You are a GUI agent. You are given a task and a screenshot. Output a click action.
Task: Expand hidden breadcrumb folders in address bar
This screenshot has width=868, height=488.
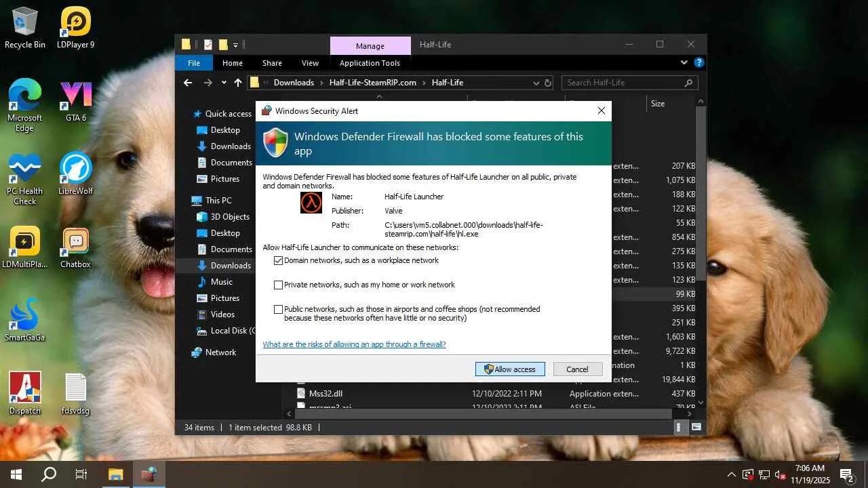pos(267,83)
